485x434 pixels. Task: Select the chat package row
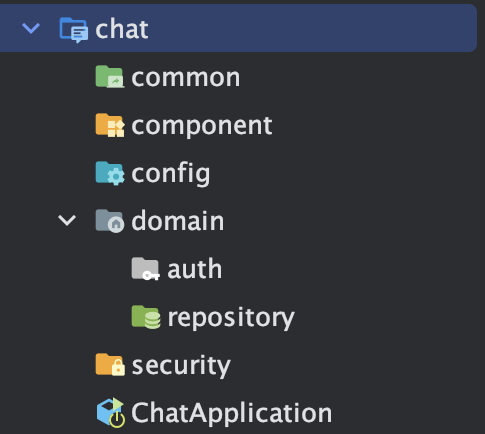(x=238, y=28)
